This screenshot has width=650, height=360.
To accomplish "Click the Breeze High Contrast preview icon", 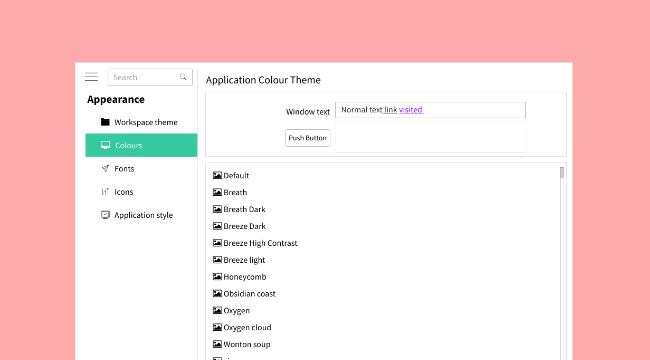I will 217,243.
